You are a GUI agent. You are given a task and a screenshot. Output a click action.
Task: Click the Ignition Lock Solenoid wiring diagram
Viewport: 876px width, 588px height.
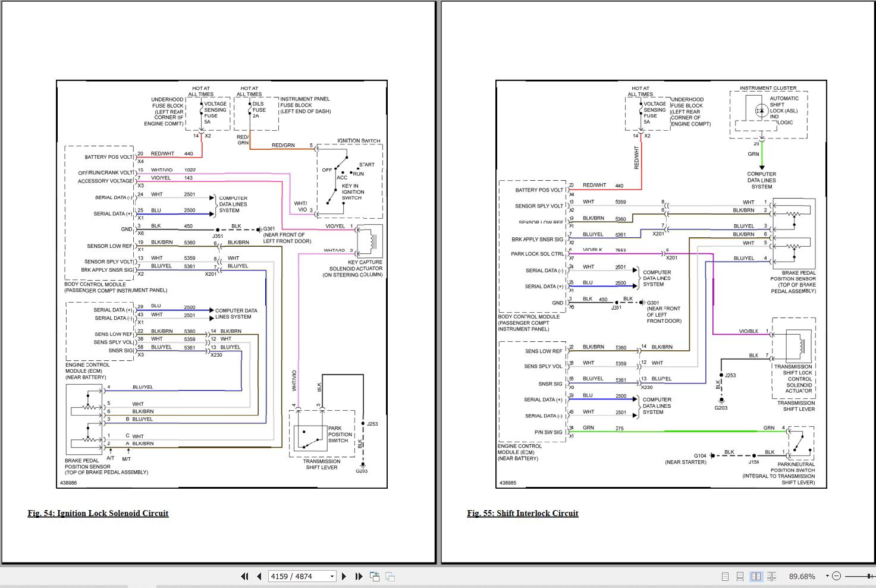coord(222,284)
